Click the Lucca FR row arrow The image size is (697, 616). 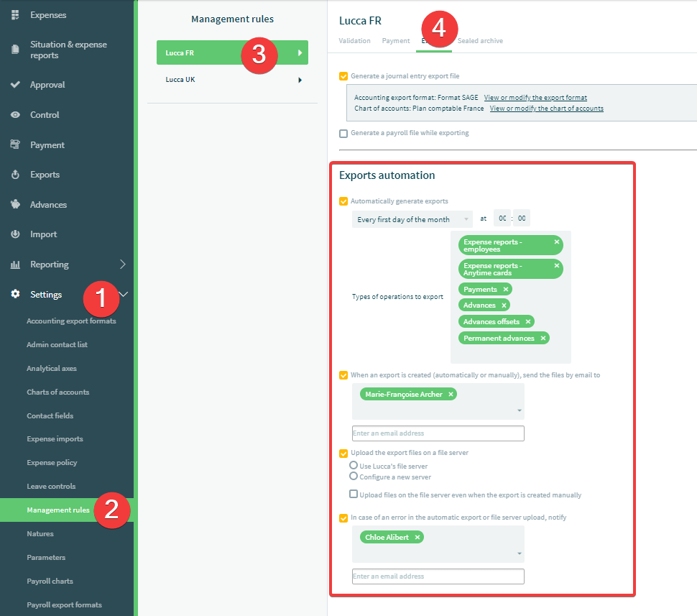[x=300, y=53]
